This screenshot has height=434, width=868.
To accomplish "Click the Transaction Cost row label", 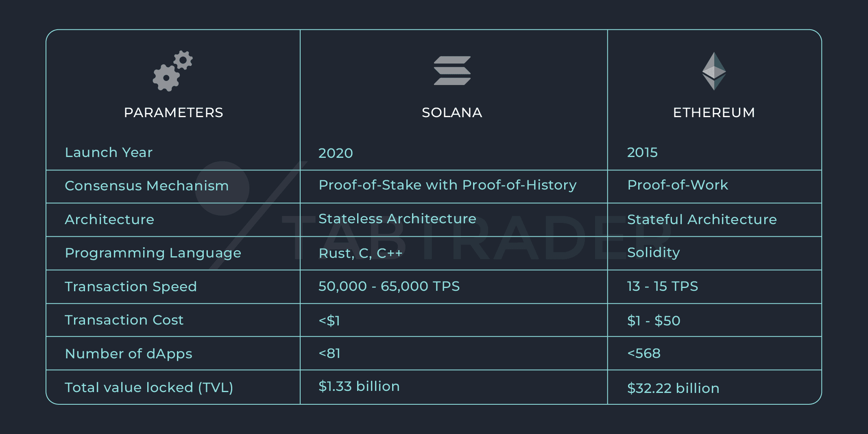I will [x=124, y=320].
